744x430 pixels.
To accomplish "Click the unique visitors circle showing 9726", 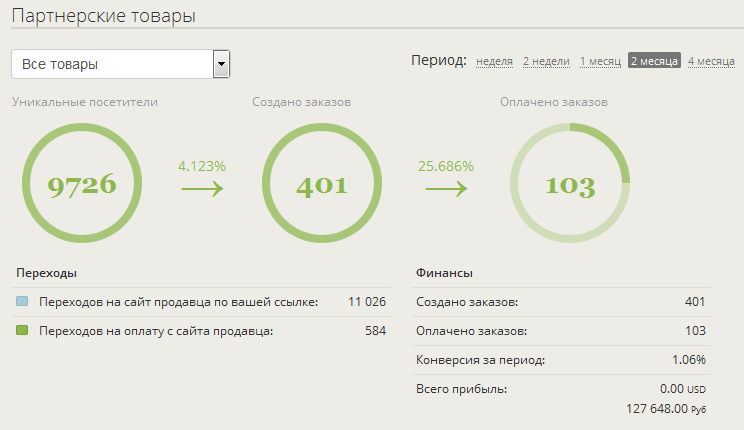I will 82,184.
